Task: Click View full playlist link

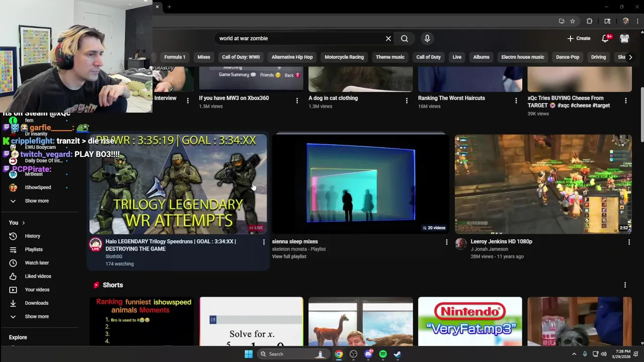Action: point(289,256)
